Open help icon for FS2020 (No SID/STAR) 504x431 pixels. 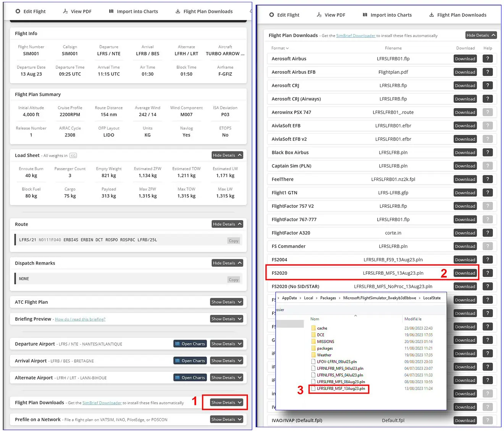tap(488, 287)
